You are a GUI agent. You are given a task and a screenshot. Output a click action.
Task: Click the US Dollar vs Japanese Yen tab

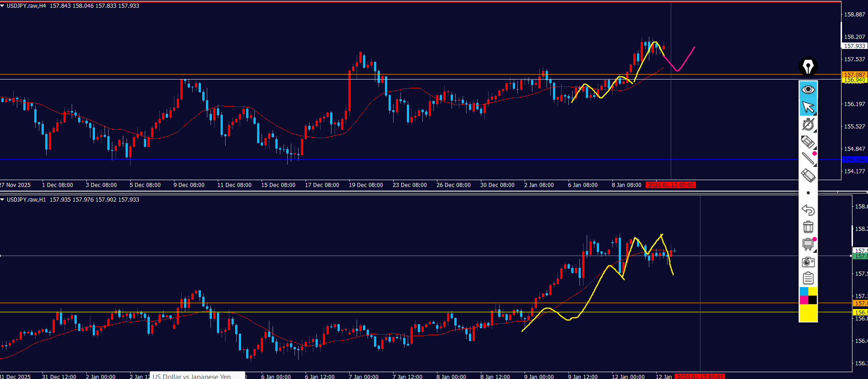pyautogui.click(x=192, y=376)
